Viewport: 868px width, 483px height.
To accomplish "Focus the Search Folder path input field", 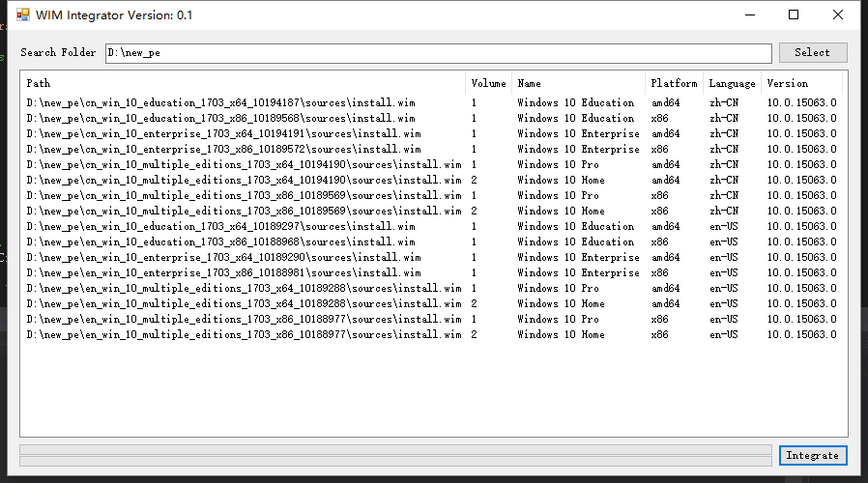I will 439,53.
